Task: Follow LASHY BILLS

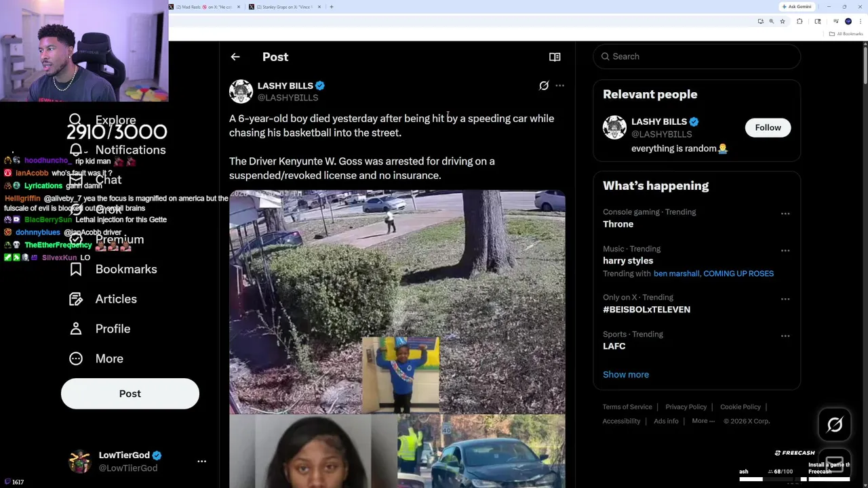Action: [x=768, y=127]
